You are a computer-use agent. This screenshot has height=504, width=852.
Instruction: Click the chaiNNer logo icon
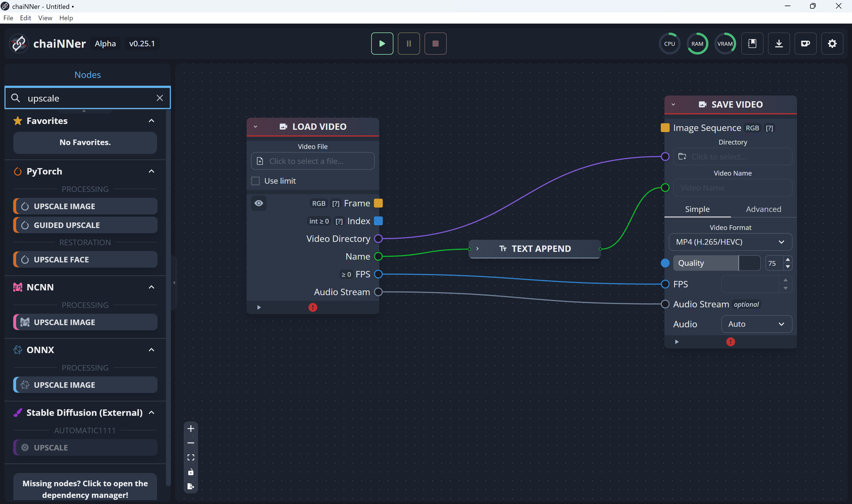point(19,44)
